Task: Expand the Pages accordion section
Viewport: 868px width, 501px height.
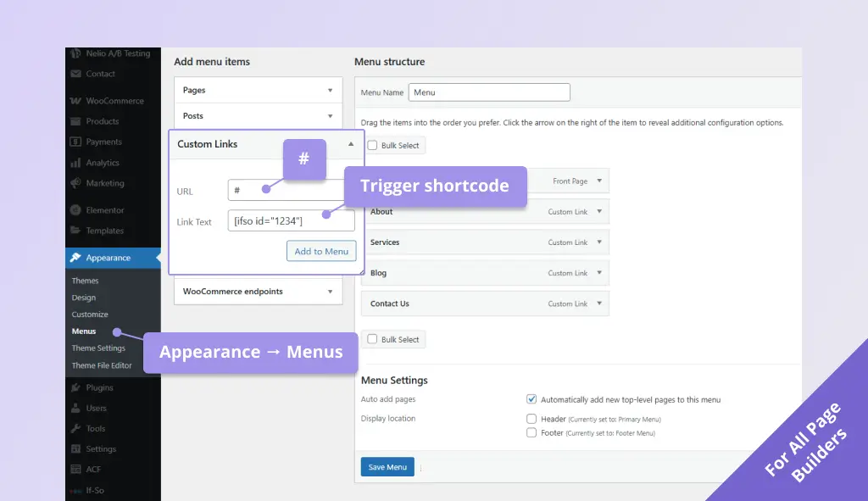Action: (330, 90)
